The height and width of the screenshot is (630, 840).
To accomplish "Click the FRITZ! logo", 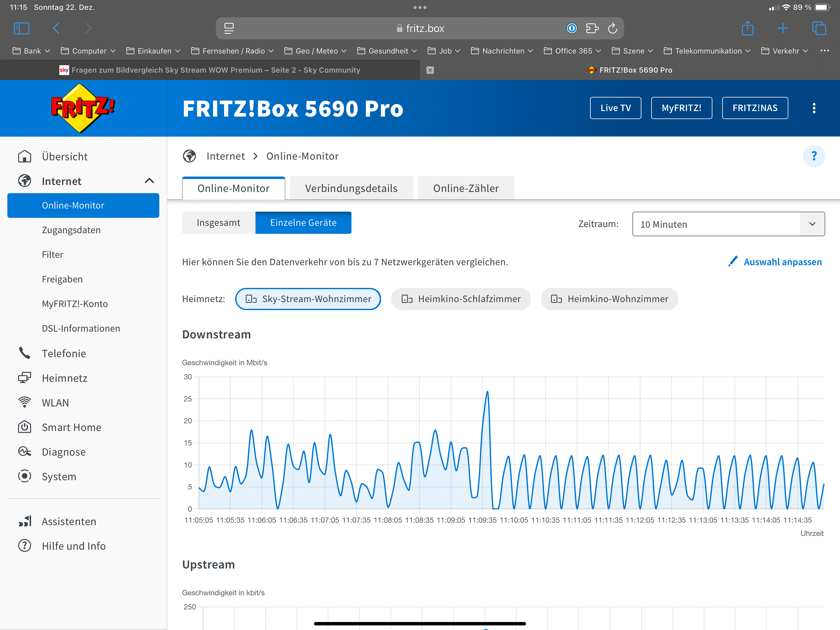I will pyautogui.click(x=82, y=108).
